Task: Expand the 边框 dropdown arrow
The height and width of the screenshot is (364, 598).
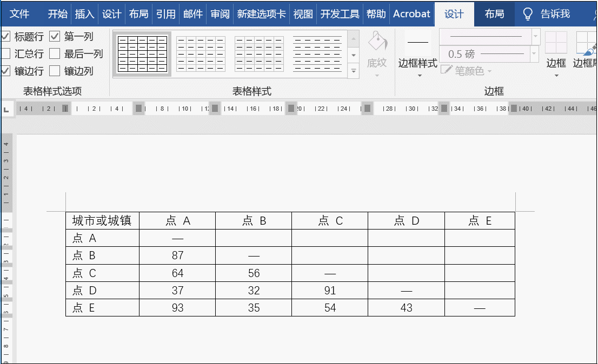Action: (x=556, y=76)
